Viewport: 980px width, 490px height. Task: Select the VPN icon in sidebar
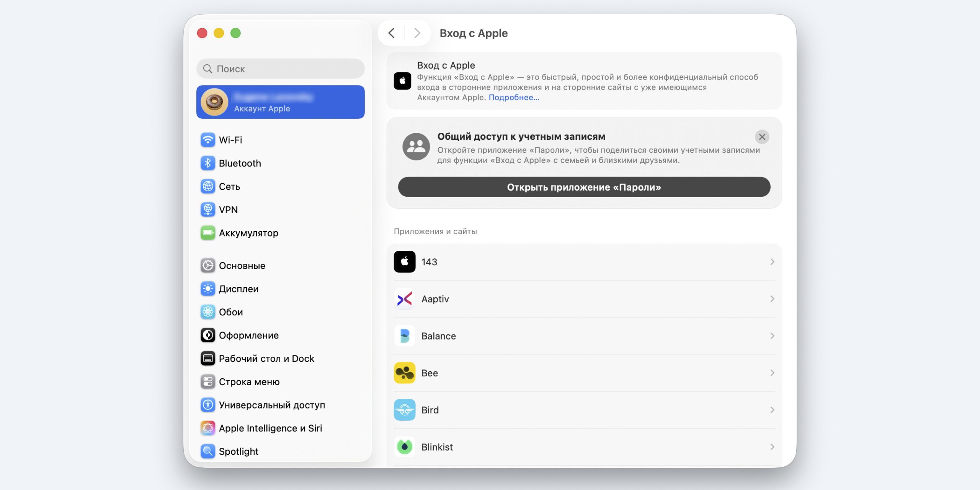(208, 210)
